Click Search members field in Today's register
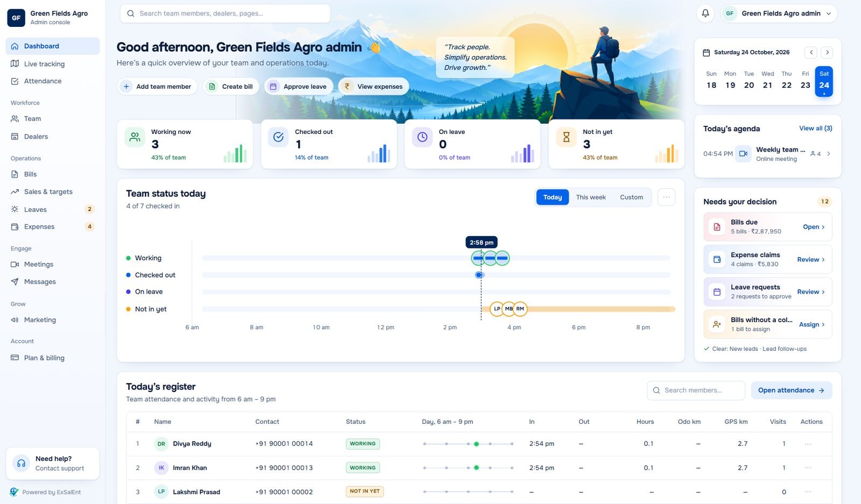This screenshot has height=504, width=861. pos(696,391)
